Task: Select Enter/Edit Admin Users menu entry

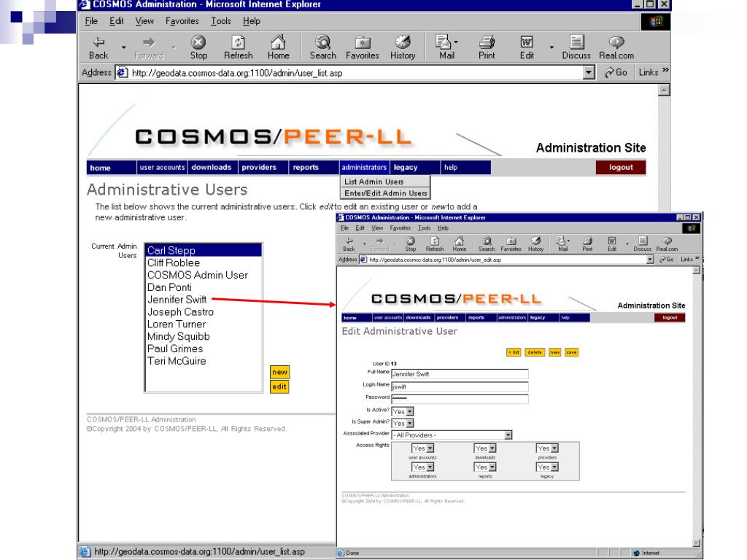Action: coord(385,192)
